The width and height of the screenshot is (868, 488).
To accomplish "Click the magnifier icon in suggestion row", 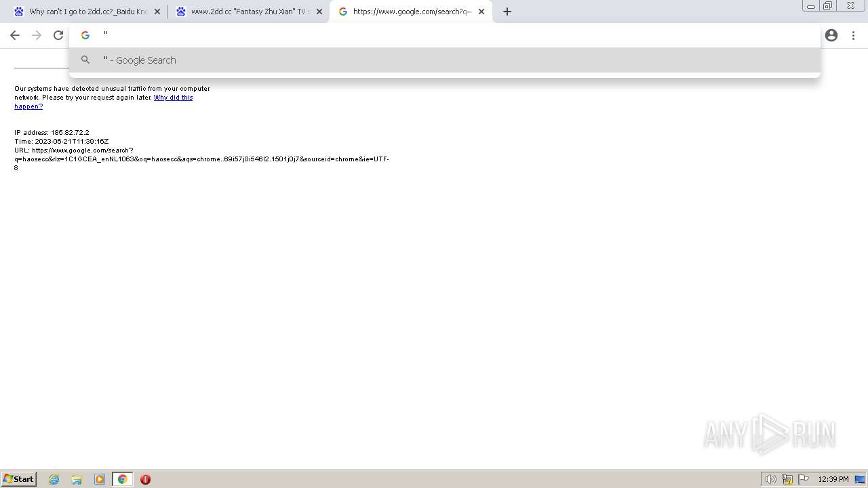I will 85,60.
